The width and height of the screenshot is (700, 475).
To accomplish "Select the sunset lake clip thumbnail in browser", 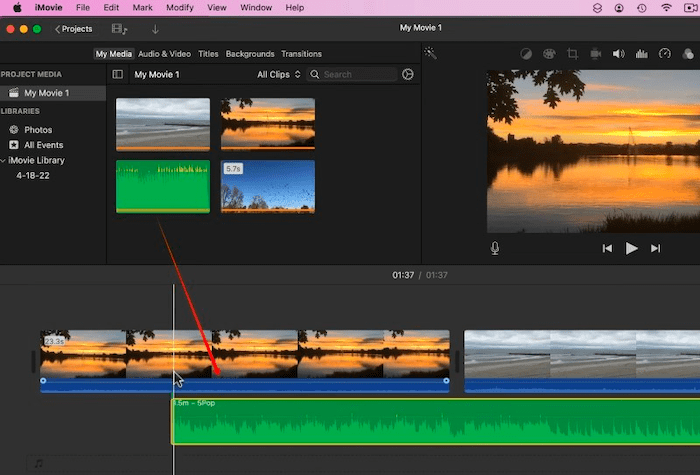I will click(x=268, y=125).
